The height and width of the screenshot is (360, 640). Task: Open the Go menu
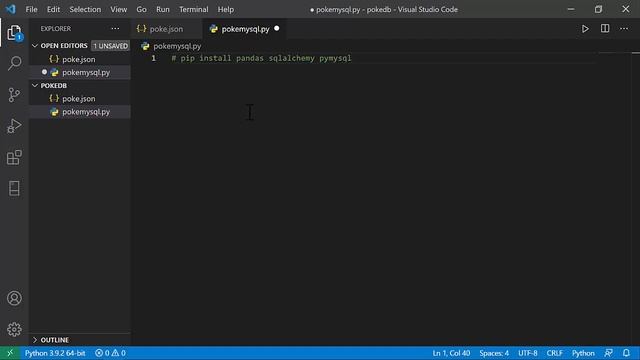(x=141, y=9)
